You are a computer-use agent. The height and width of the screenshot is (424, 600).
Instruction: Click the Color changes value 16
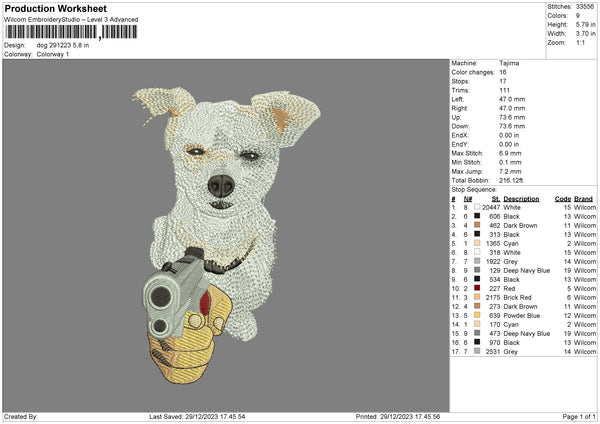pos(503,72)
